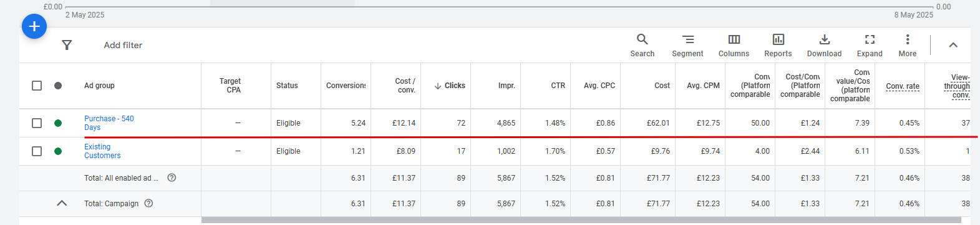Click the horizontal scrollbar under the table
The image size is (980, 225).
tap(581, 220)
